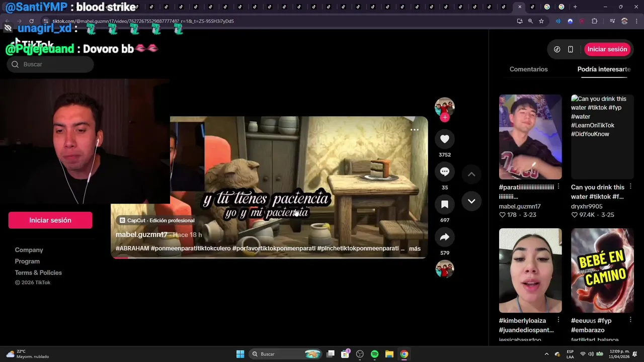The width and height of the screenshot is (644, 362).
Task: Click the blue sound-wave extension icon
Action: click(x=558, y=21)
